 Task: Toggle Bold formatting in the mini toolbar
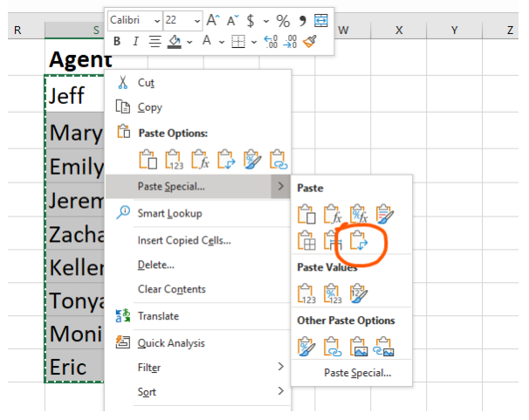pos(117,41)
